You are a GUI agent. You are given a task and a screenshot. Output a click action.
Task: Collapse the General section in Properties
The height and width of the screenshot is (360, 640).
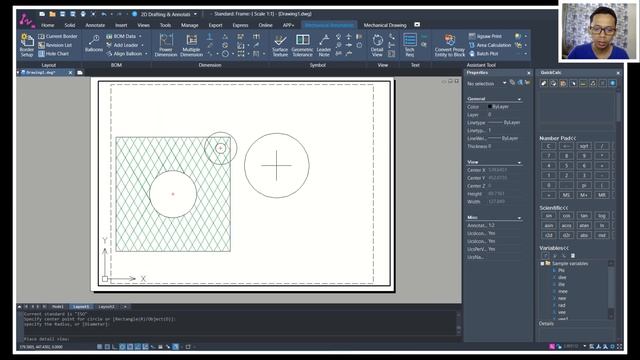click(519, 99)
